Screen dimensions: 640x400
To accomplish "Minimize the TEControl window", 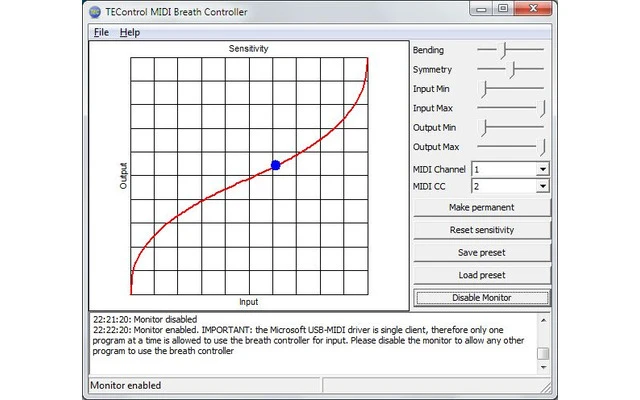I will (481, 9).
